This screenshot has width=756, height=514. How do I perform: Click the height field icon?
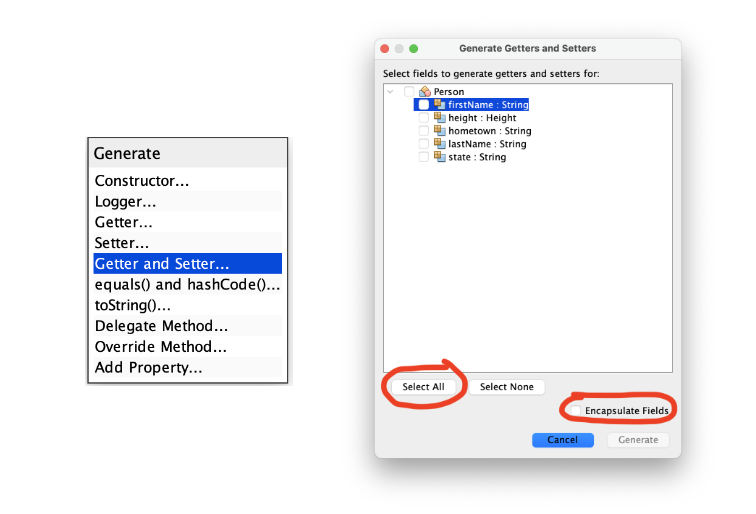pos(439,117)
